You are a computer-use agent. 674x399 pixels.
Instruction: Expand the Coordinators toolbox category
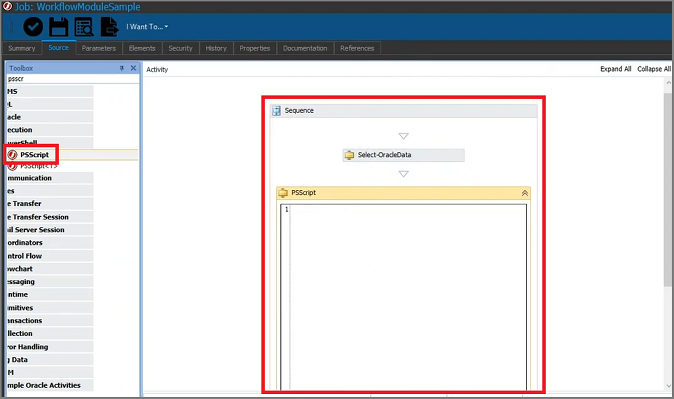[50, 242]
